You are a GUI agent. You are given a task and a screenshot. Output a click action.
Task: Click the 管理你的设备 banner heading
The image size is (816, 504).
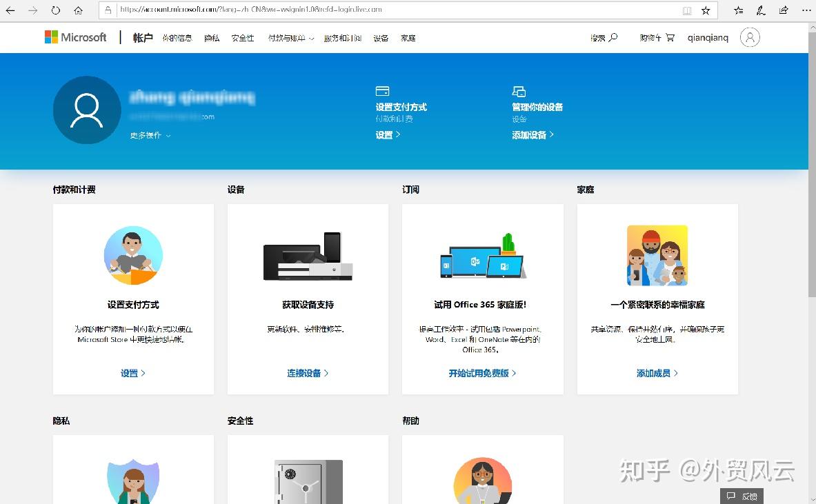pos(537,107)
